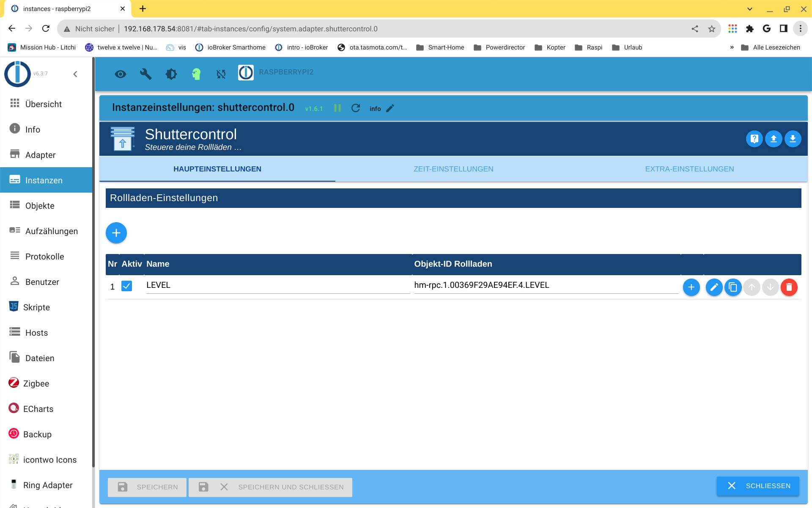This screenshot has height=508, width=812.
Task: Open browser extensions puzzle icon
Action: [x=750, y=29]
